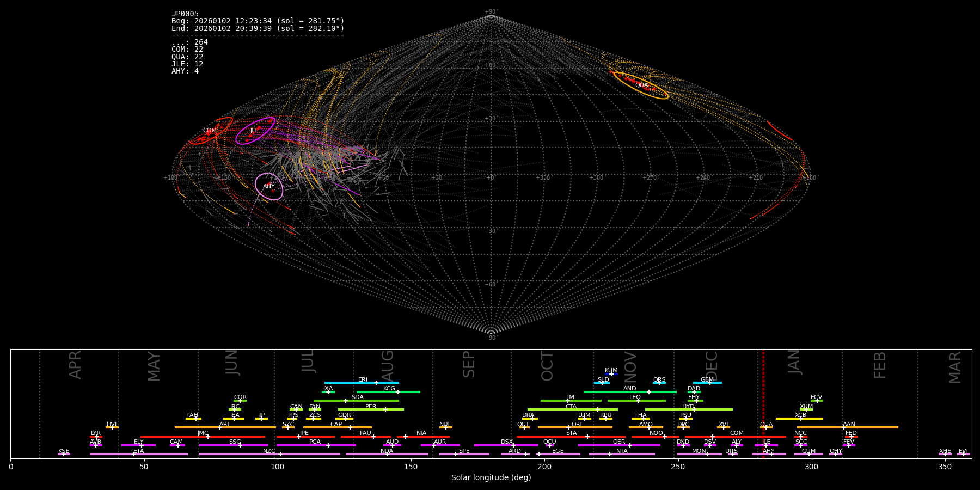Click the NOV month label in the timeline
The width and height of the screenshot is (980, 490).
coord(630,366)
